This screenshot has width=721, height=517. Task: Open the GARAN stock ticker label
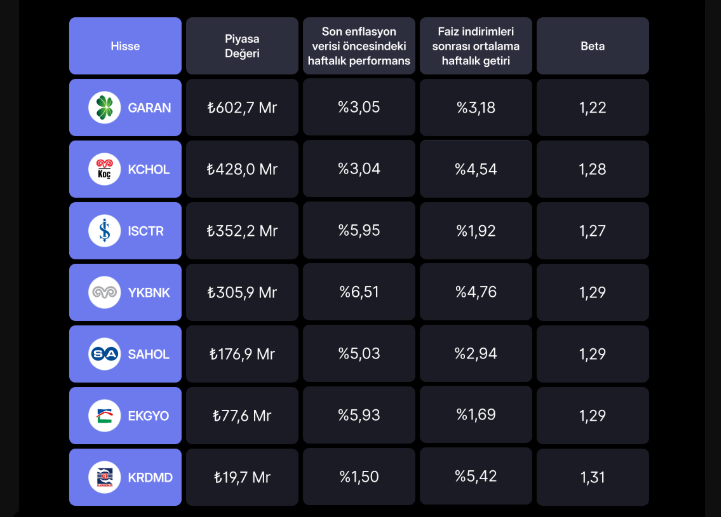click(x=149, y=108)
